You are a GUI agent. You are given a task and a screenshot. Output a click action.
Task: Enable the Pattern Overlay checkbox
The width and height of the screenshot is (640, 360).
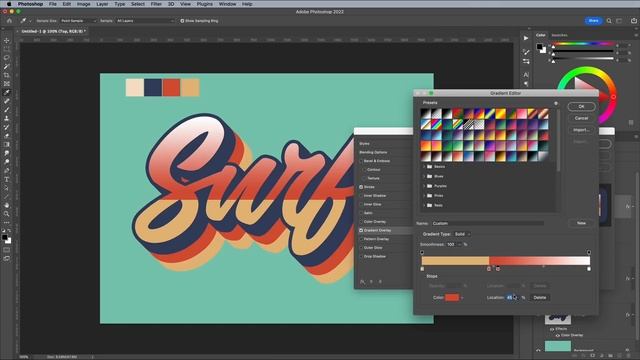click(x=361, y=239)
